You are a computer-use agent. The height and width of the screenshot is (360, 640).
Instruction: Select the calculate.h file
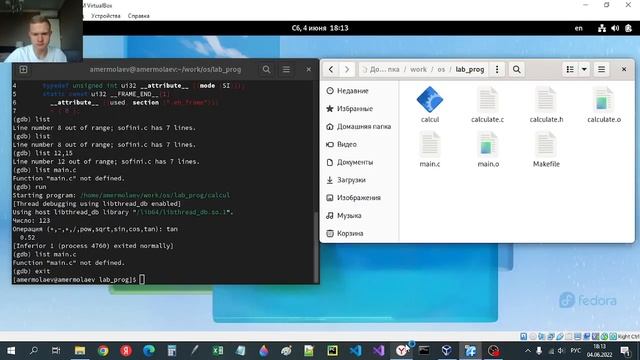point(546,104)
